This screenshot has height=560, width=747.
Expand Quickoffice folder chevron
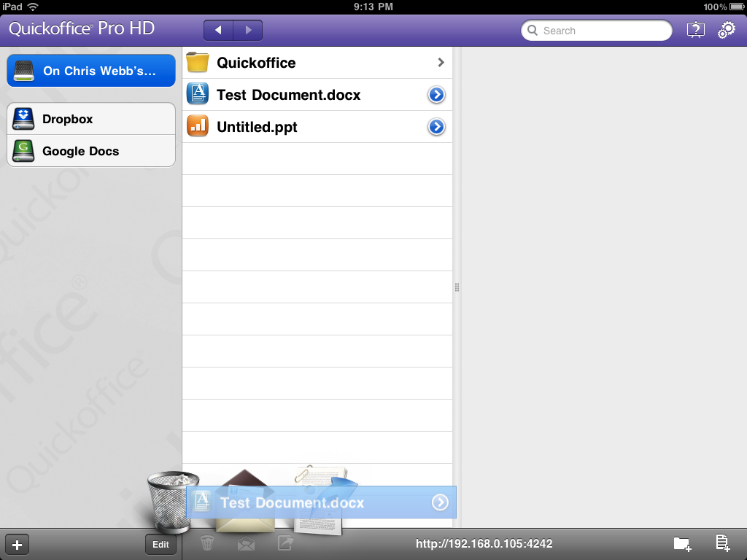[x=441, y=63]
